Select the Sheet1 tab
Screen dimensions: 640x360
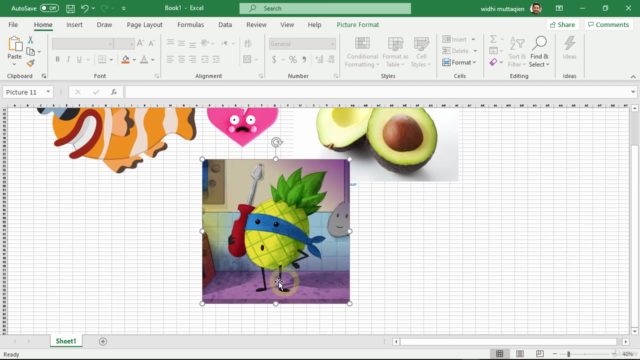tap(66, 341)
